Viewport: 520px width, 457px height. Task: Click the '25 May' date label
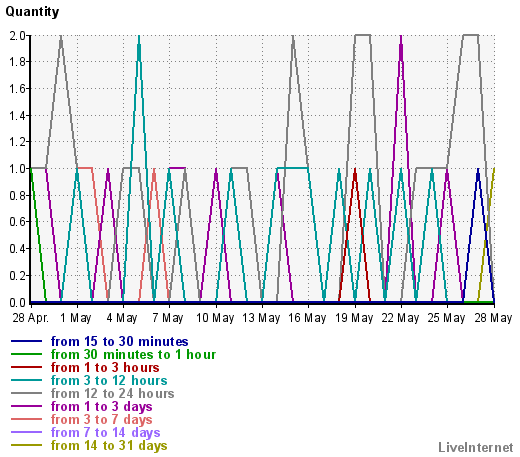446,318
